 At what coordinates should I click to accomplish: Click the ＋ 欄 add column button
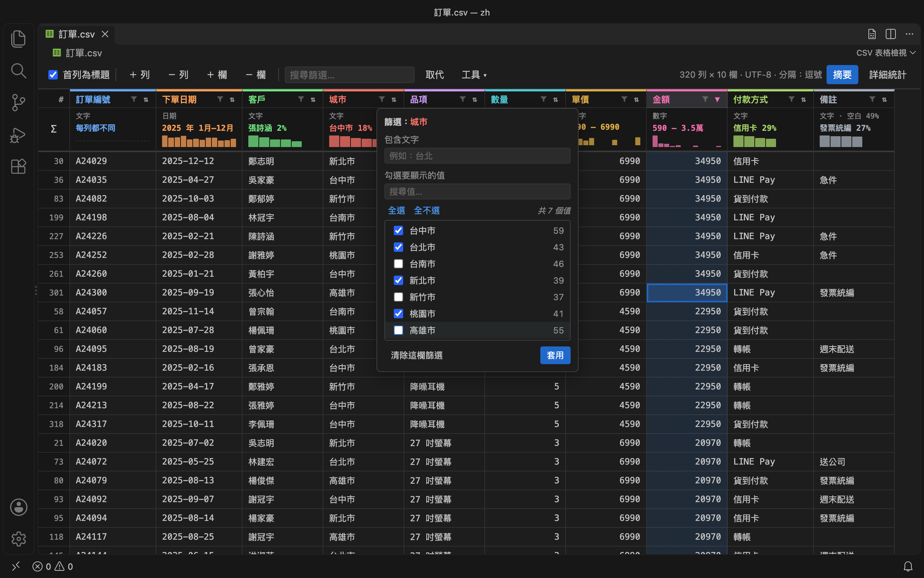[217, 74]
